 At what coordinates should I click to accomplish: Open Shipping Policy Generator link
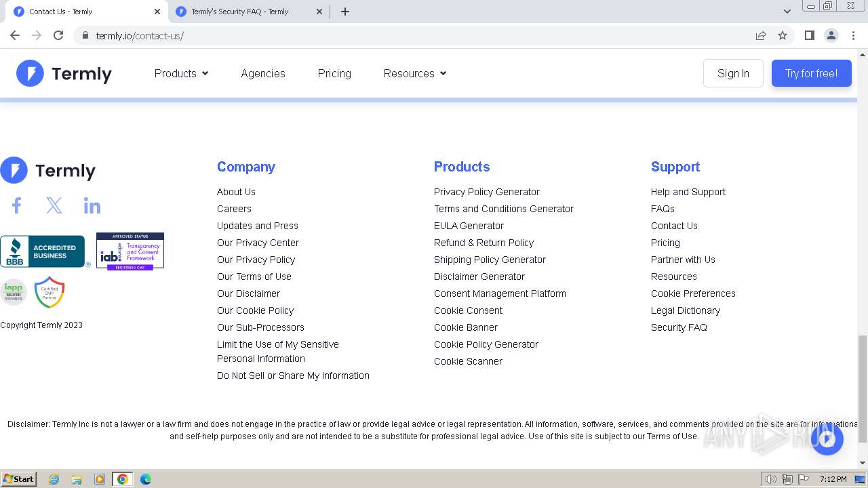pos(490,260)
